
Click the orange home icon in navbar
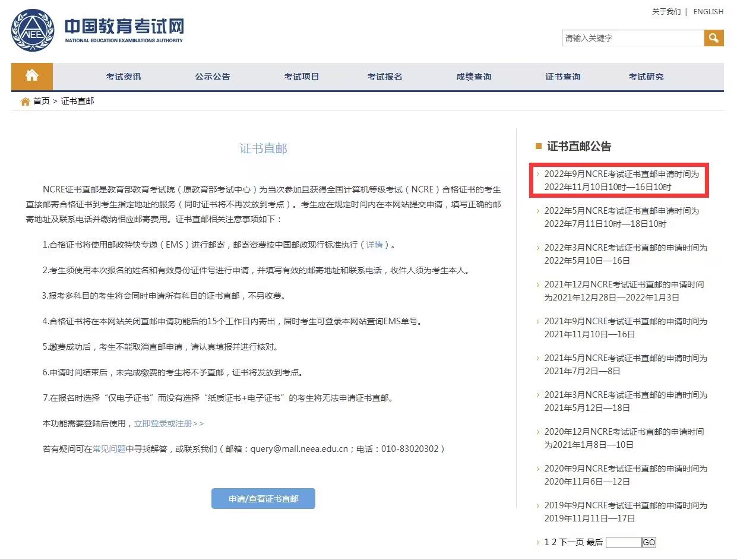[32, 76]
